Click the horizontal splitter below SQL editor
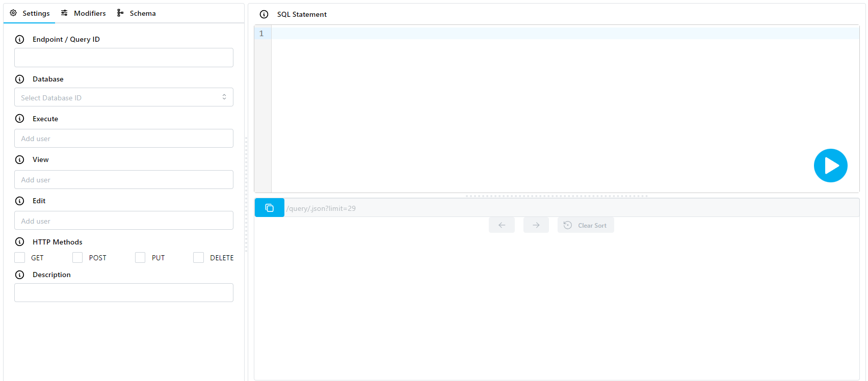This screenshot has width=868, height=381. [x=557, y=196]
